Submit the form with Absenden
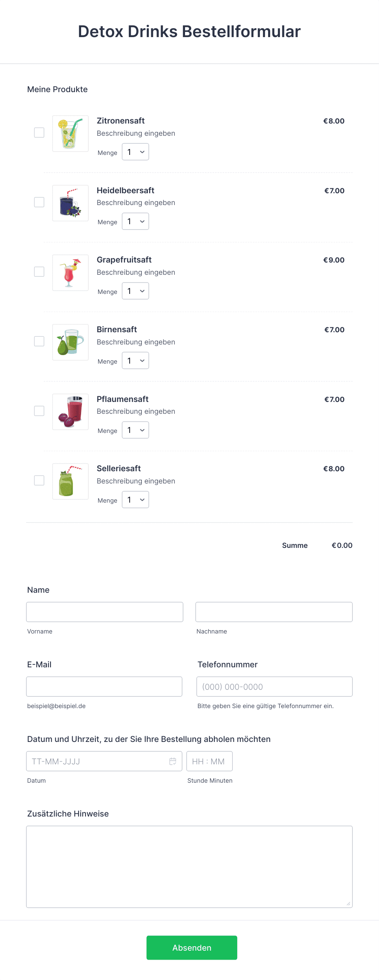The width and height of the screenshot is (379, 980). pyautogui.click(x=192, y=948)
